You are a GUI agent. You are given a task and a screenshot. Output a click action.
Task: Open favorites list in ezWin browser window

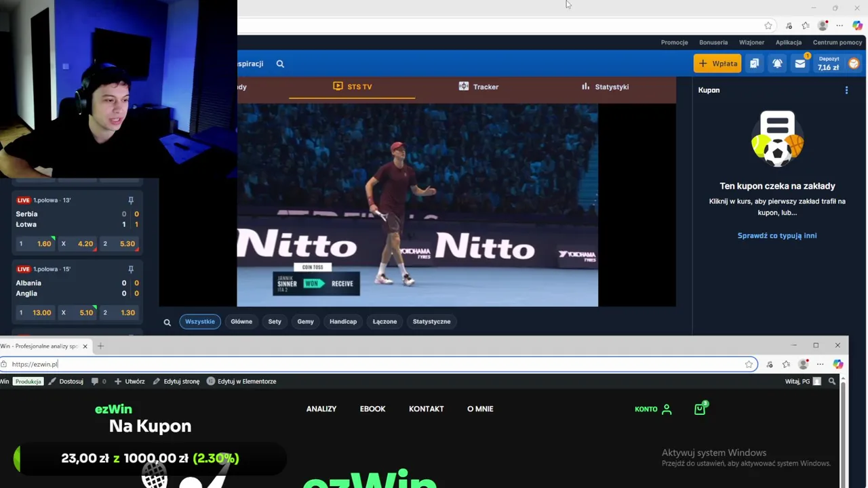[786, 365]
